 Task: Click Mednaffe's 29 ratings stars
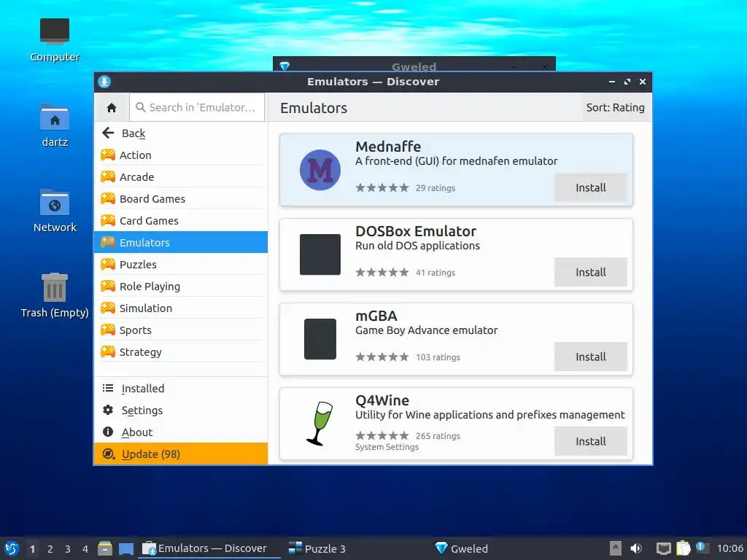point(382,187)
